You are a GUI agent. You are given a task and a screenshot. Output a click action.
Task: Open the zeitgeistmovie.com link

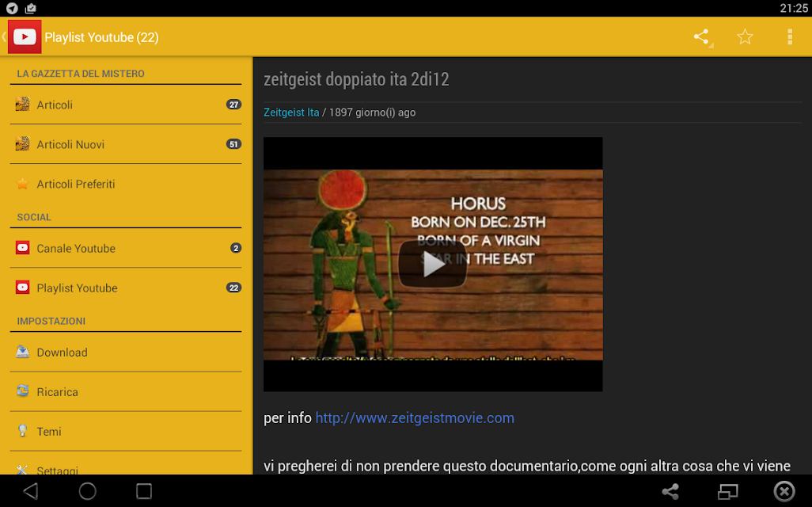pyautogui.click(x=415, y=417)
